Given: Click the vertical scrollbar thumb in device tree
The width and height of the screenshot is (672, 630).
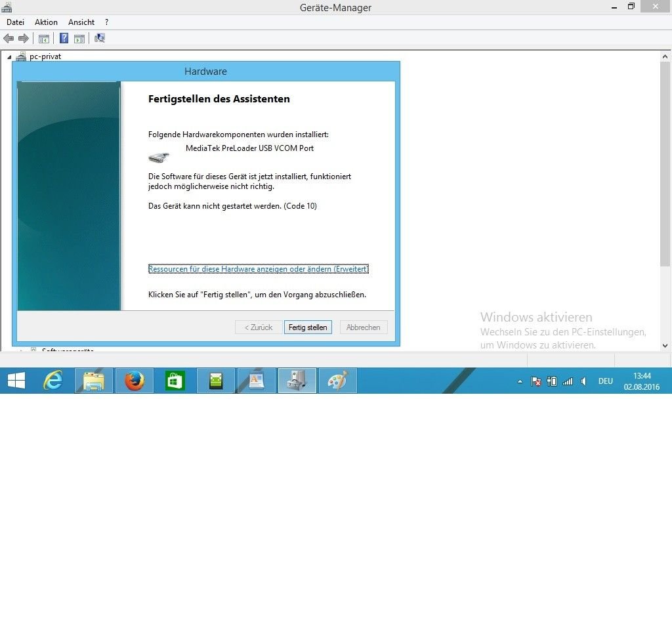Looking at the screenshot, I should (x=665, y=164).
